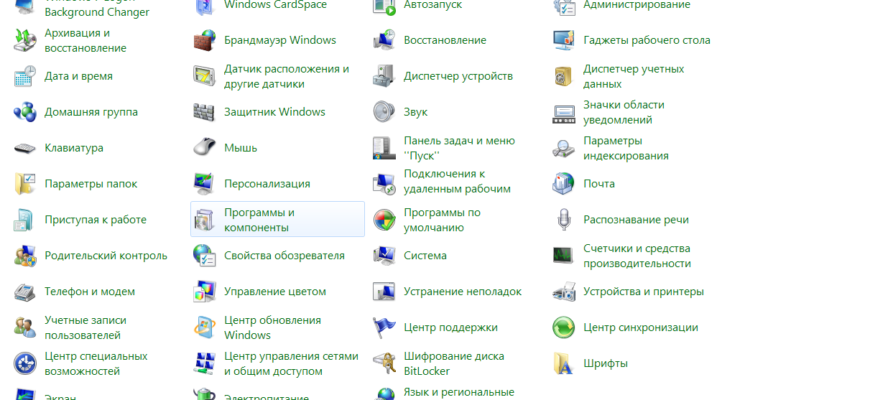Open the Центр поддержки text link
This screenshot has width=870, height=400.
click(x=451, y=327)
